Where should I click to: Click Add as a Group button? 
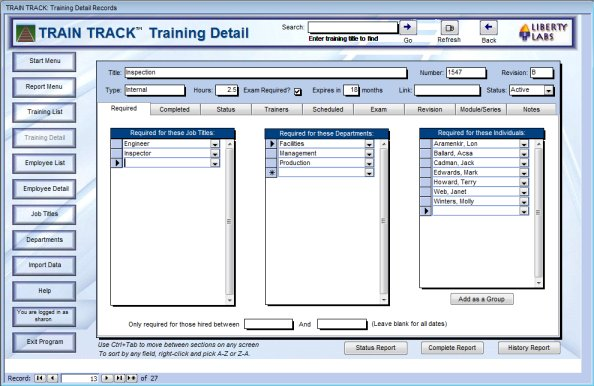click(482, 299)
